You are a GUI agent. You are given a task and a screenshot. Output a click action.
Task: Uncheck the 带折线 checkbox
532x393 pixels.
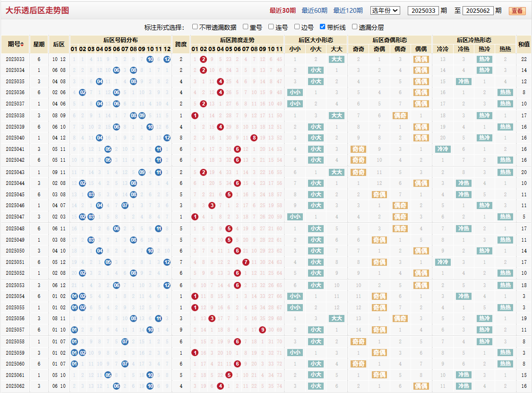[322, 26]
